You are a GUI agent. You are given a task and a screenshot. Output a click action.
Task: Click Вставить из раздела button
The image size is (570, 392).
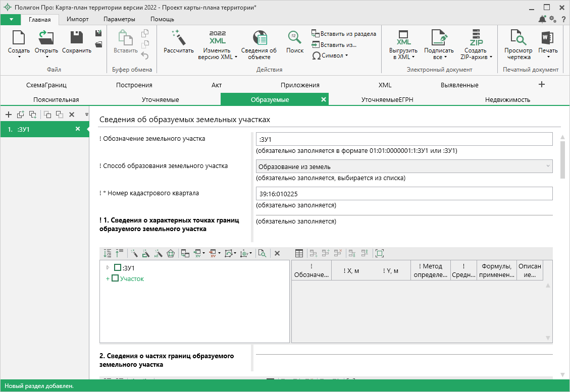pos(344,34)
